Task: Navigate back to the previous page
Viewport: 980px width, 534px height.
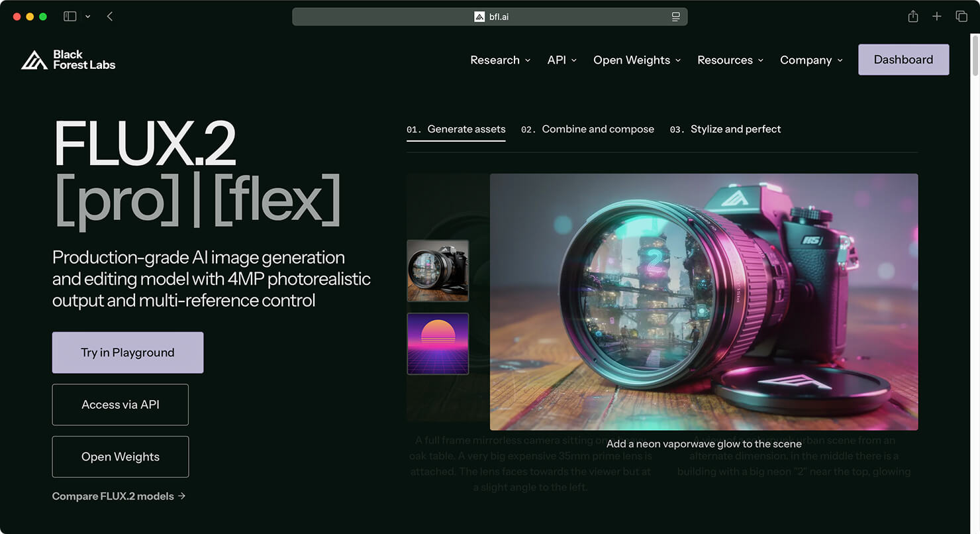Action: [x=110, y=16]
